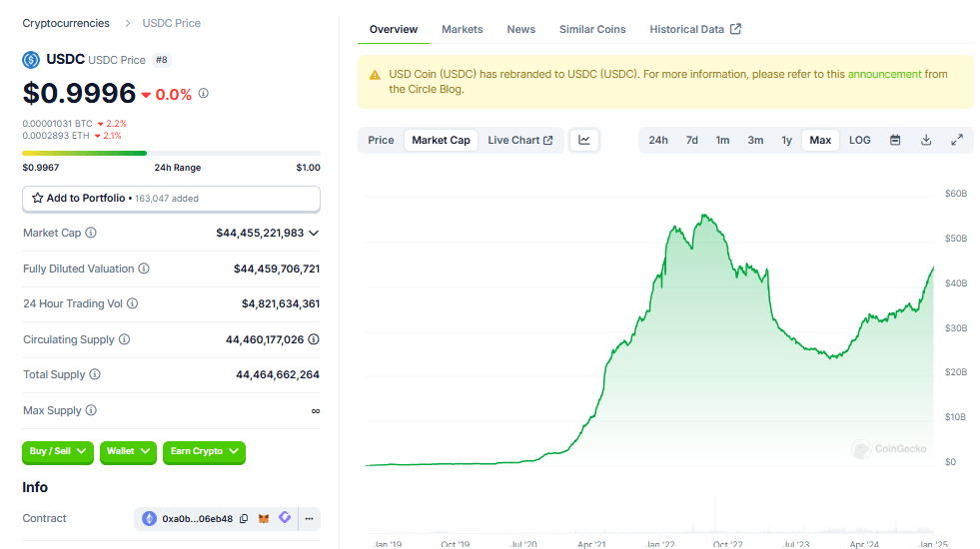Open Buy / Sell dropdown

tap(58, 451)
